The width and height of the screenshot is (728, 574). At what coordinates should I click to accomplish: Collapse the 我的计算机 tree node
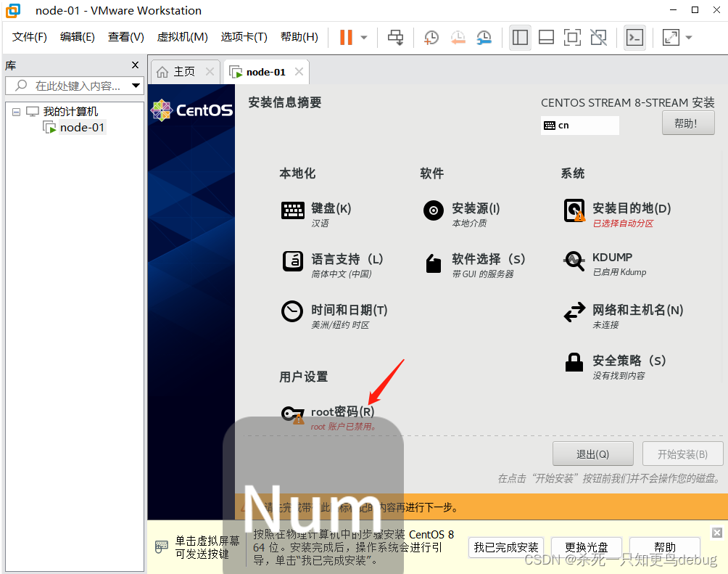(16, 110)
